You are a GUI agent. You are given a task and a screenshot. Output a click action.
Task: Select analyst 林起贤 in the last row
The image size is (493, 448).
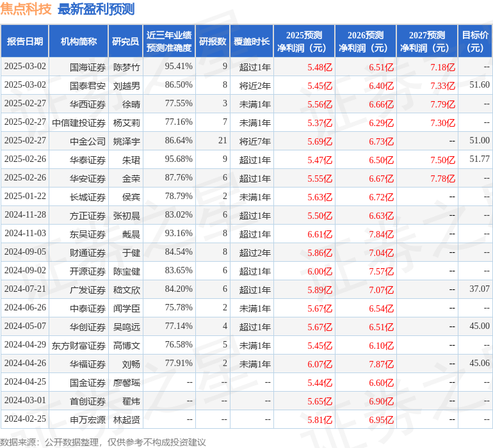click(x=127, y=420)
